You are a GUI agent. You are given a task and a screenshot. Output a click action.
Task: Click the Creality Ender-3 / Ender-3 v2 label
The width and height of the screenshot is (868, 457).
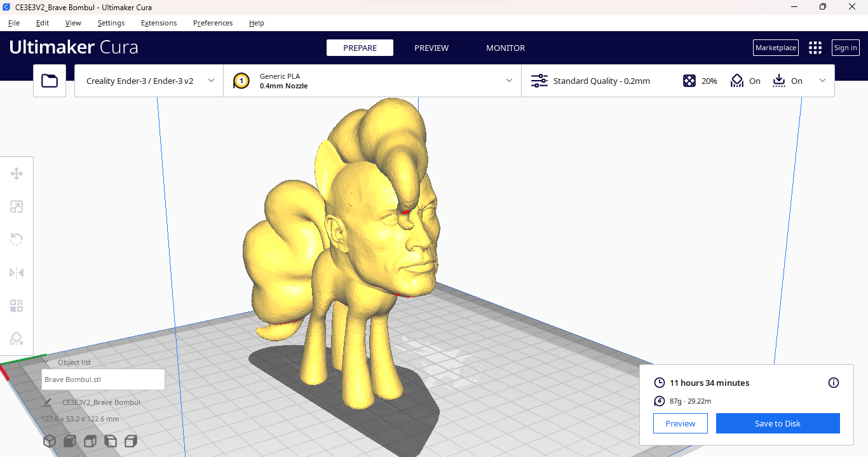140,81
